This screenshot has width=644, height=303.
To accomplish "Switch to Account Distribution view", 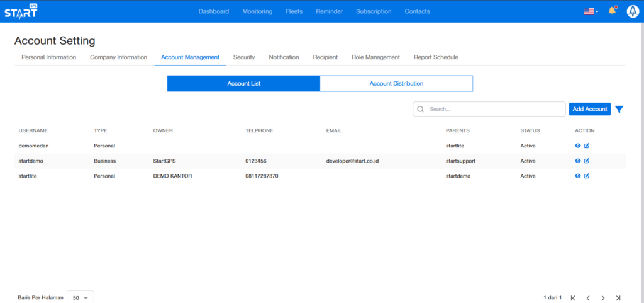I will [x=396, y=84].
